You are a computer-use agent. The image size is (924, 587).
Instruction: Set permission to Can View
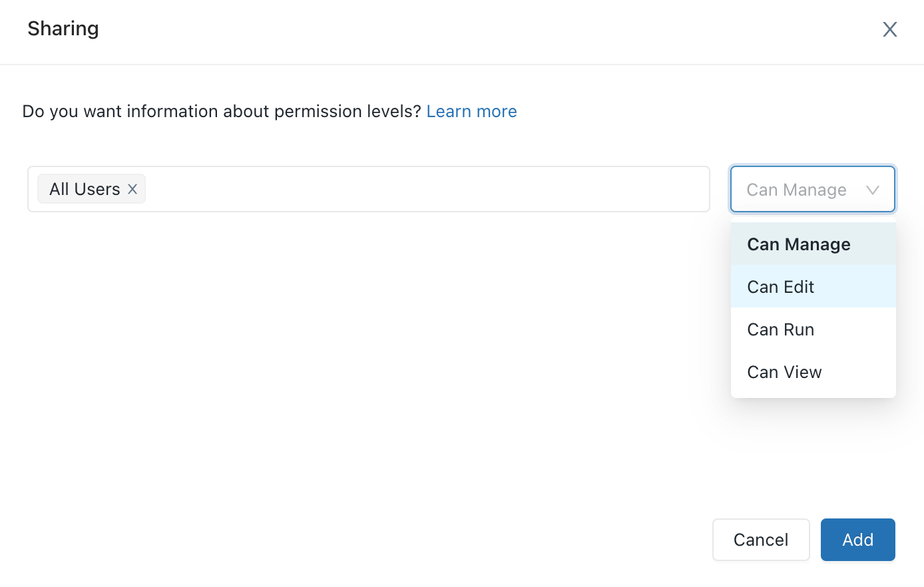pos(784,372)
